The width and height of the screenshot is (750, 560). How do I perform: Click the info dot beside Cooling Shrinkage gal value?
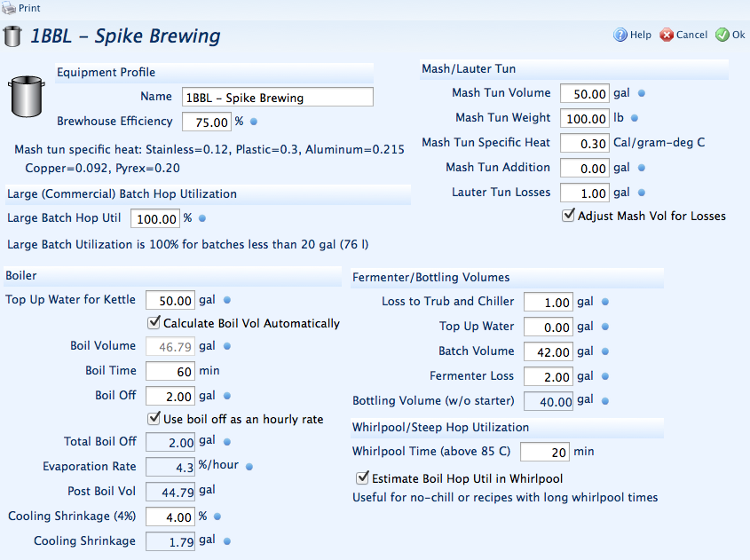pyautogui.click(x=227, y=541)
